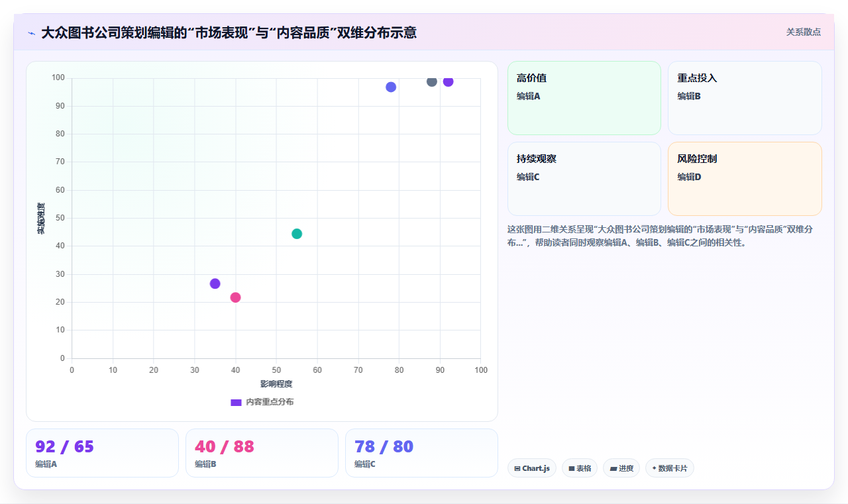The width and height of the screenshot is (848, 504).
Task: Click the 影响程度 x-axis title
Action: pyautogui.click(x=276, y=384)
